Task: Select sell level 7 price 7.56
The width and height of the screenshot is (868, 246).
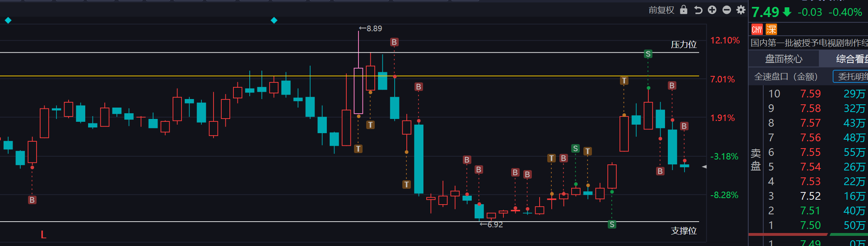Action: [810, 138]
